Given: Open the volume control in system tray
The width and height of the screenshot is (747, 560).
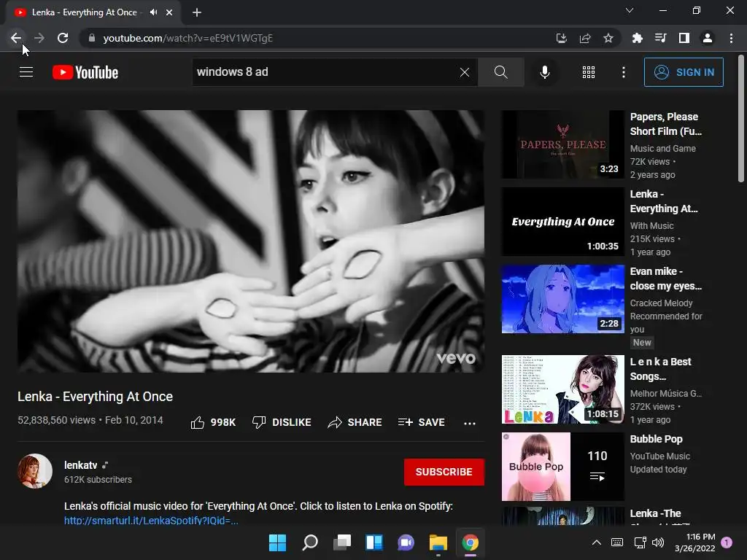Looking at the screenshot, I should point(658,542).
